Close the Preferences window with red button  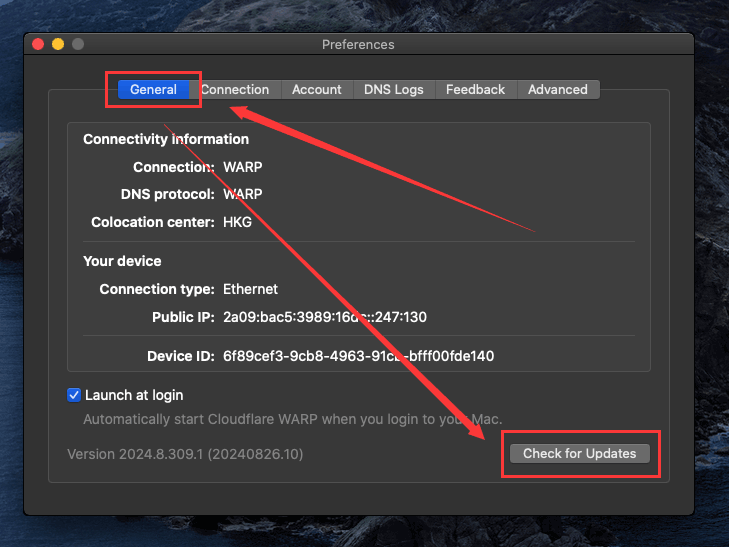pyautogui.click(x=39, y=44)
